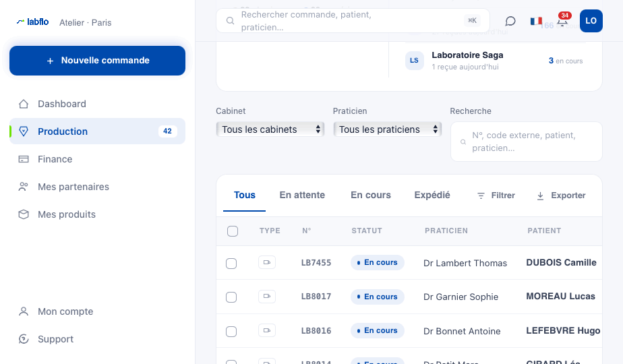Click the top search magnifier icon
This screenshot has height=364, width=623.
(x=230, y=21)
